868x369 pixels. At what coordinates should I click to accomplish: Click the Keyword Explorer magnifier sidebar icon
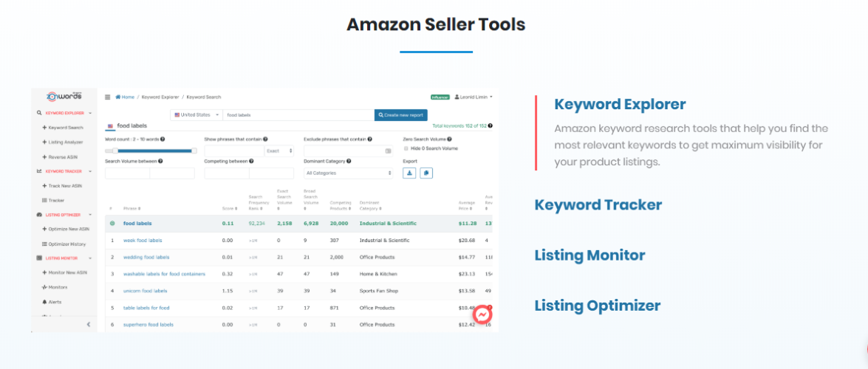(39, 113)
